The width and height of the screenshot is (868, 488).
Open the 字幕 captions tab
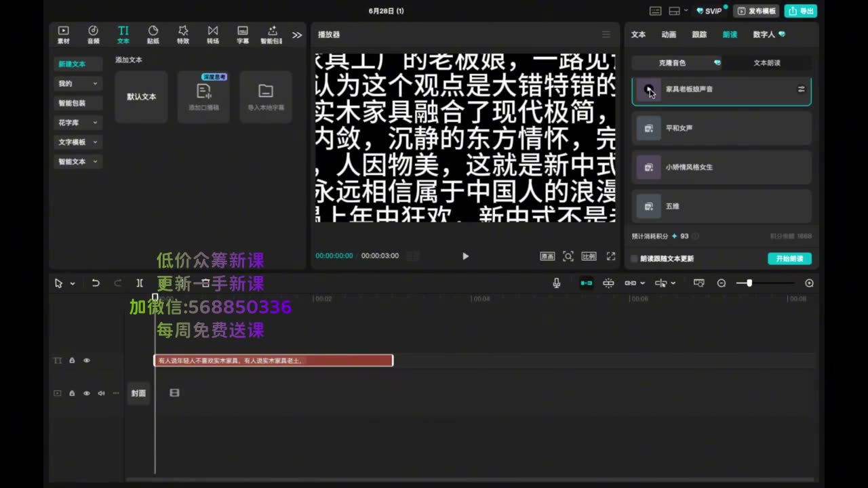pos(243,35)
